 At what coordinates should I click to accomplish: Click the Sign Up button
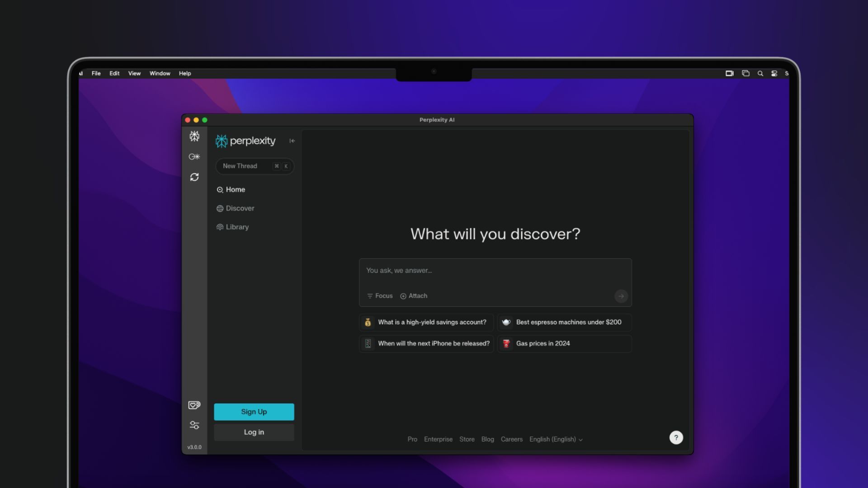coord(254,412)
